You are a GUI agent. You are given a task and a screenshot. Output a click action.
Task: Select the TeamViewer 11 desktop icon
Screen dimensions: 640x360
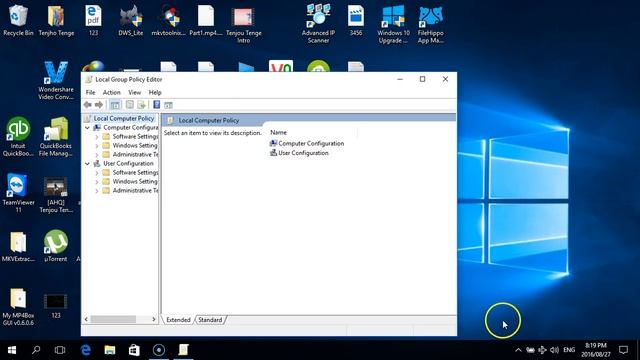18,193
